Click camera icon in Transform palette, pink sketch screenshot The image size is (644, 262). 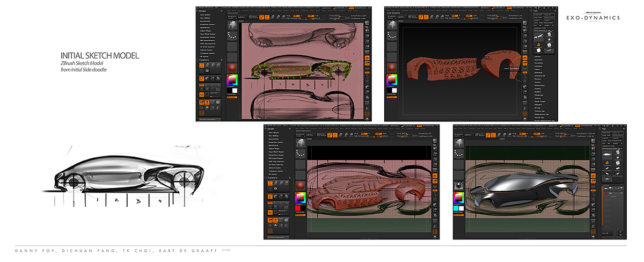coord(207,70)
